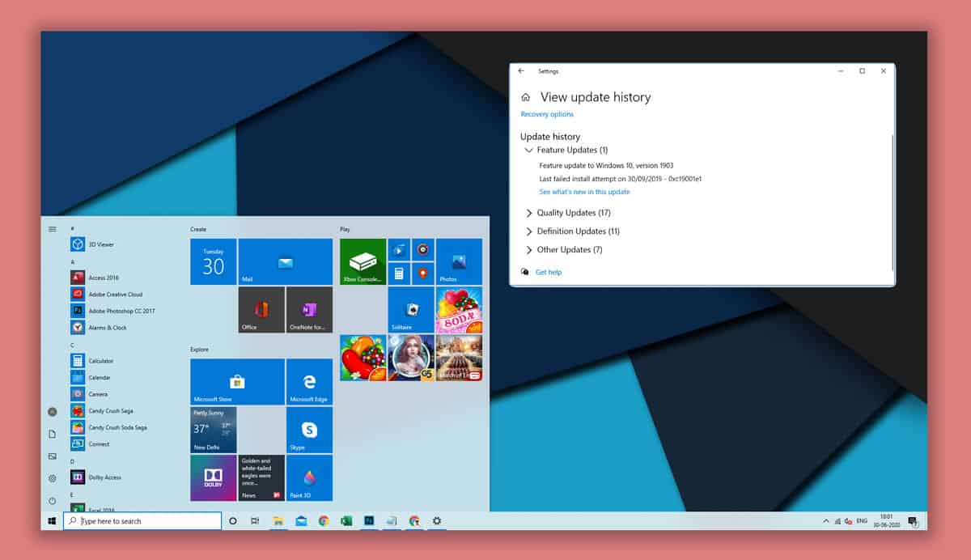Open the user account icon in Start
The height and width of the screenshot is (560, 971).
click(53, 412)
